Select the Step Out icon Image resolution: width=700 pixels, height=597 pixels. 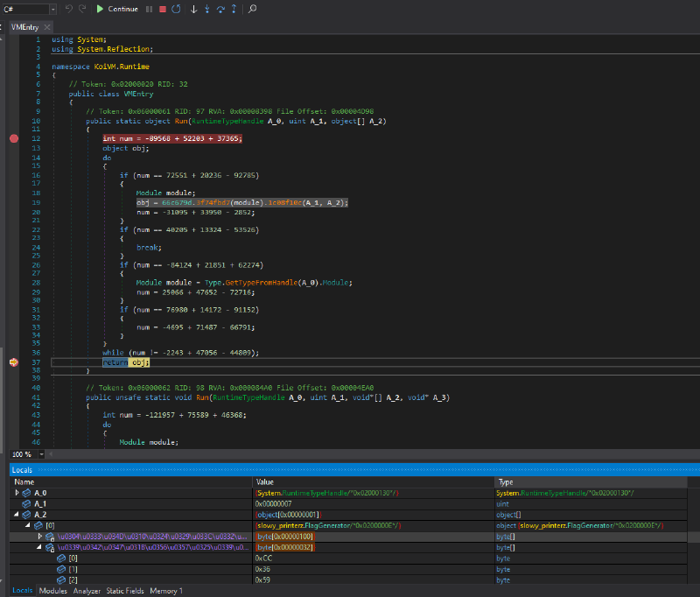(234, 9)
